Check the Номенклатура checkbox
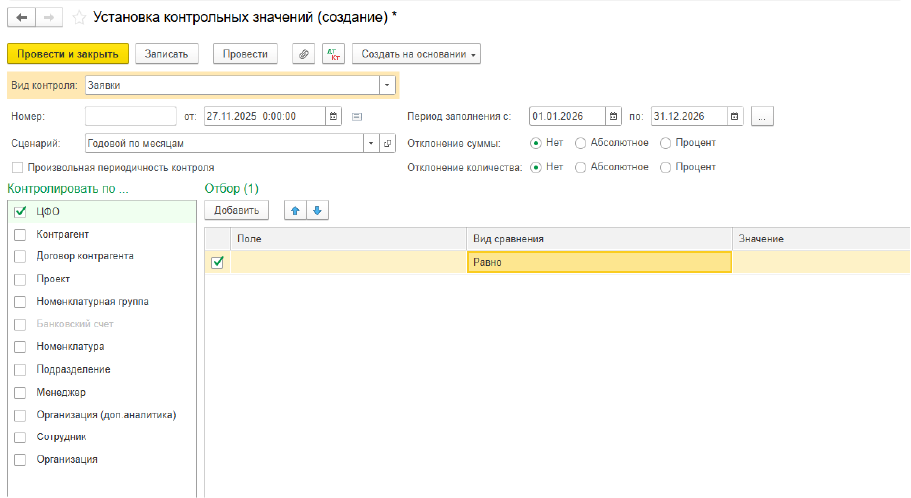The height and width of the screenshot is (498, 911). (x=20, y=347)
